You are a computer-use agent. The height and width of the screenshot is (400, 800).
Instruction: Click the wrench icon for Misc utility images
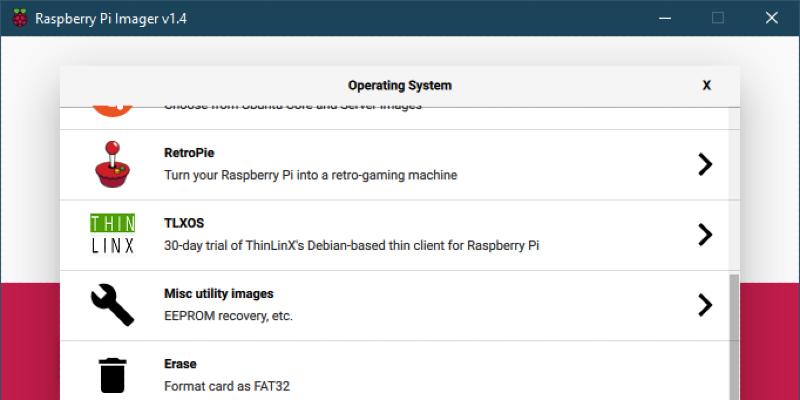pyautogui.click(x=112, y=305)
